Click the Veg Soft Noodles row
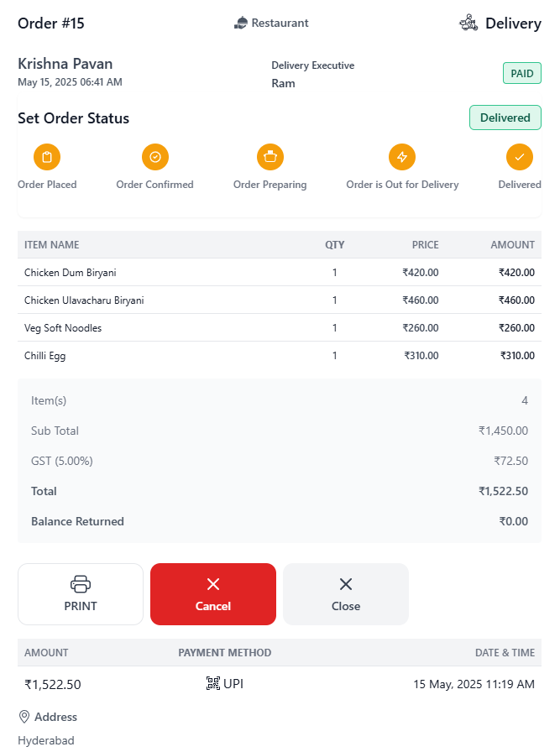The width and height of the screenshot is (560, 752). click(280, 328)
